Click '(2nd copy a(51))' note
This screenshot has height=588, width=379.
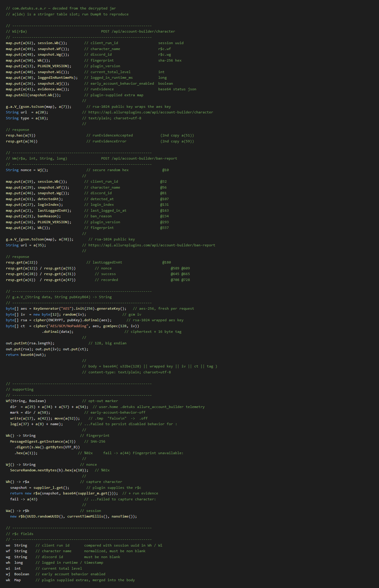click(x=177, y=135)
